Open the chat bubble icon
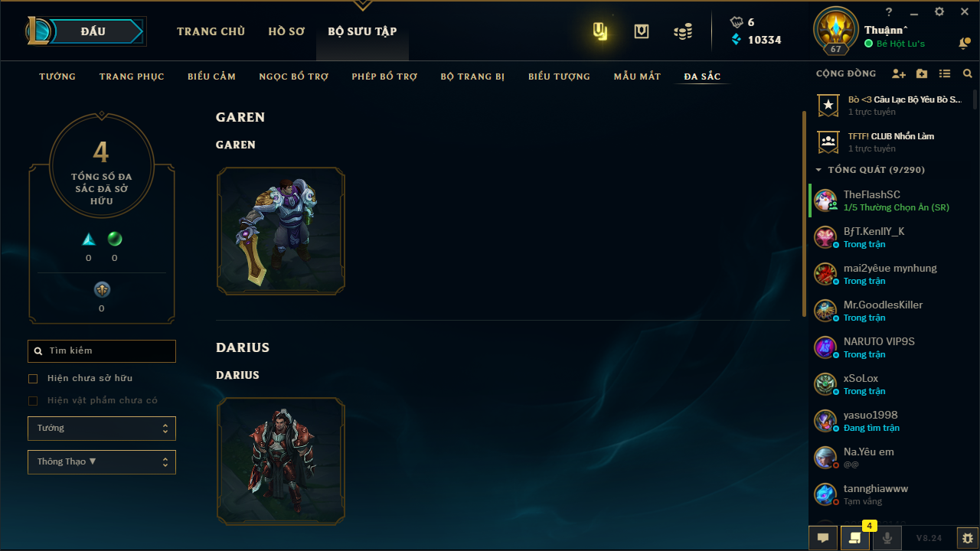This screenshot has width=980, height=551. tap(823, 538)
